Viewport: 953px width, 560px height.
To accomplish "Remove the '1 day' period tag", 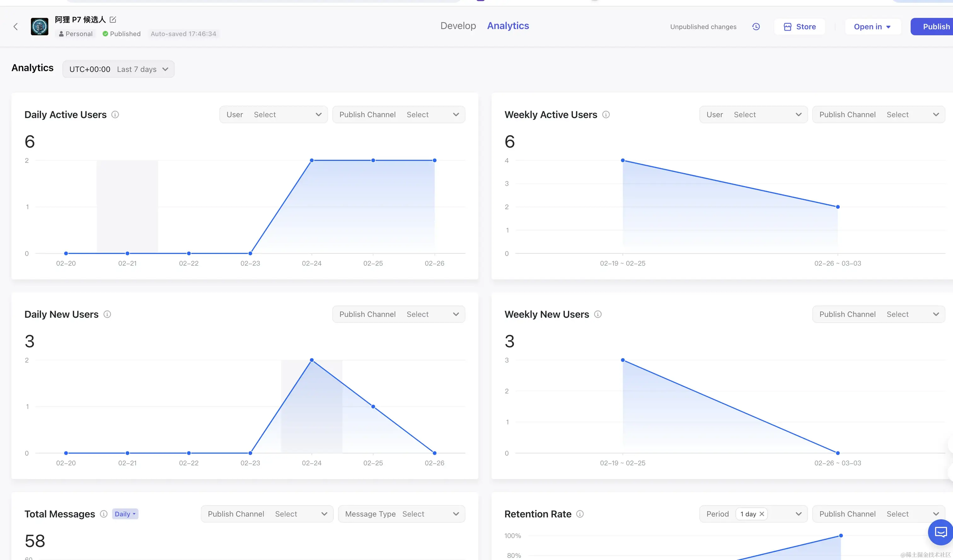I will pos(762,513).
